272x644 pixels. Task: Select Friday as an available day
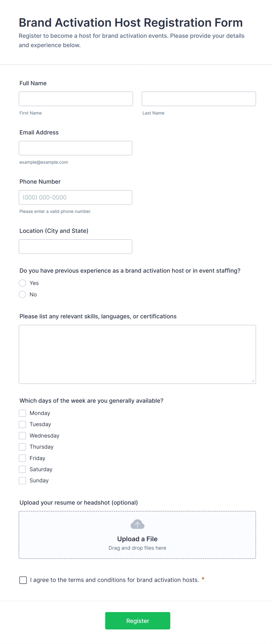[22, 458]
